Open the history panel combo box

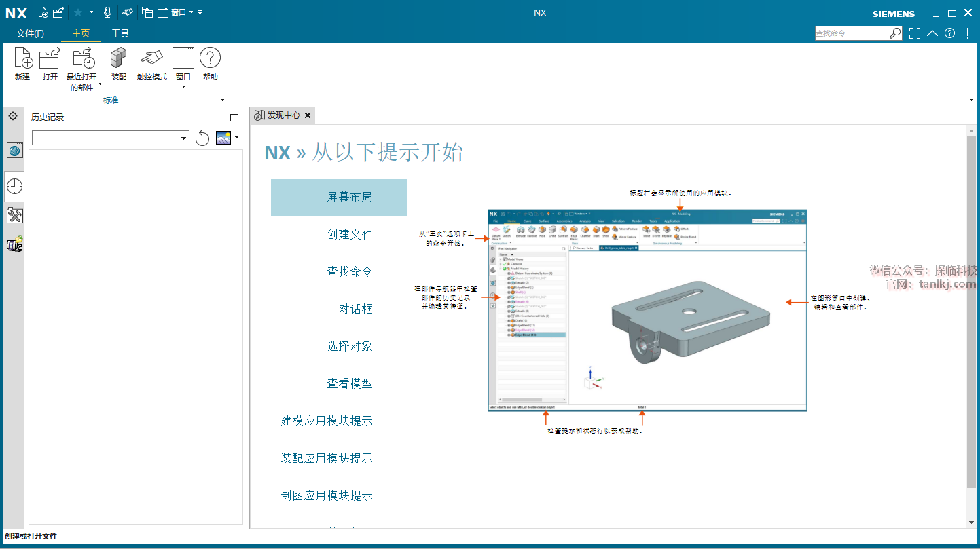(x=111, y=138)
